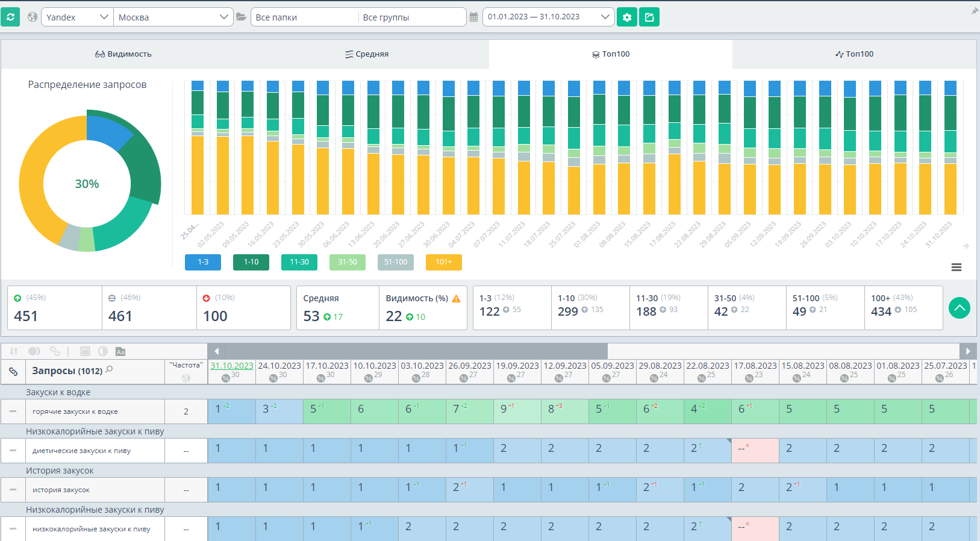Click the date scrollbar's gray thumb
The image size is (980, 541).
(416, 351)
